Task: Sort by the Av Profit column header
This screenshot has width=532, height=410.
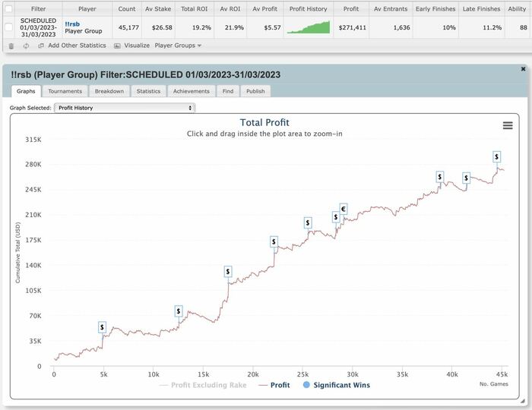Action: [264, 9]
